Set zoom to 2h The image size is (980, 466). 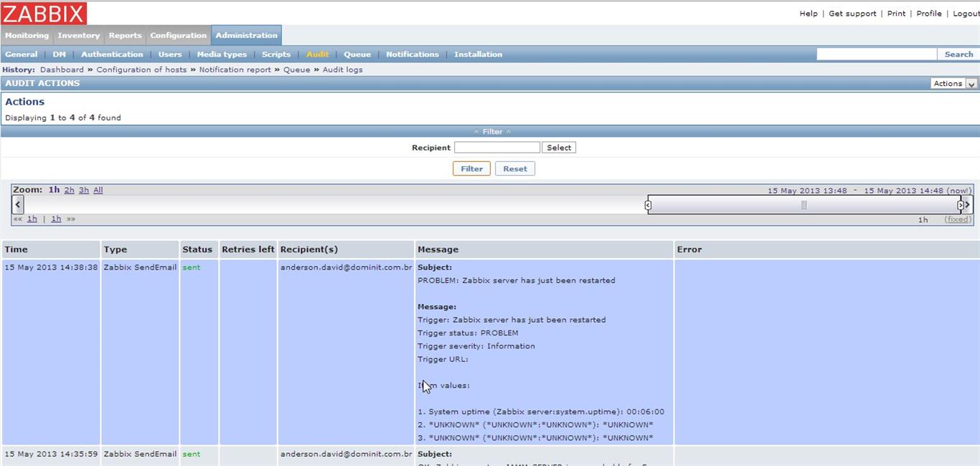click(x=69, y=190)
